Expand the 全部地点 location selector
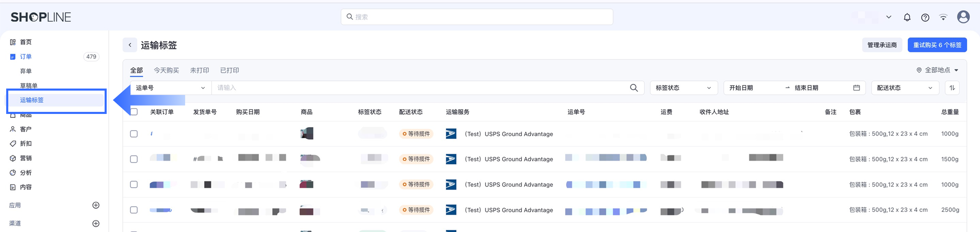Screen dimensions: 980x232 [x=937, y=70]
